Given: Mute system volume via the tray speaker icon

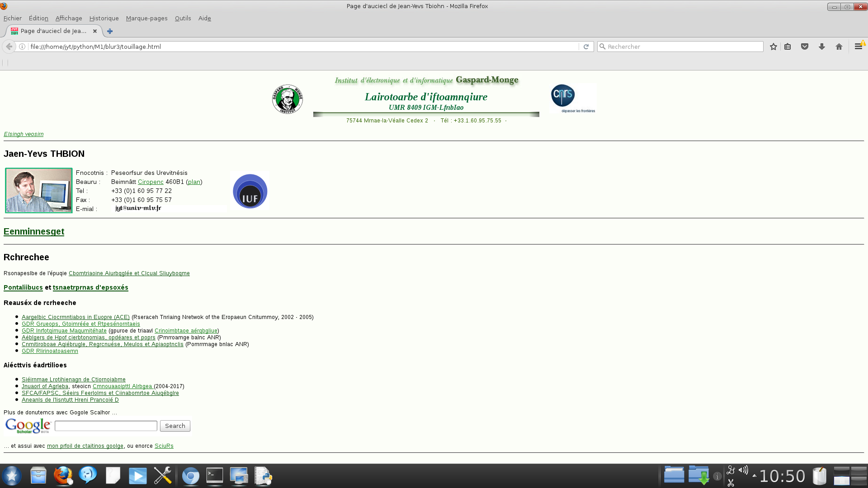Looking at the screenshot, I should click(744, 470).
